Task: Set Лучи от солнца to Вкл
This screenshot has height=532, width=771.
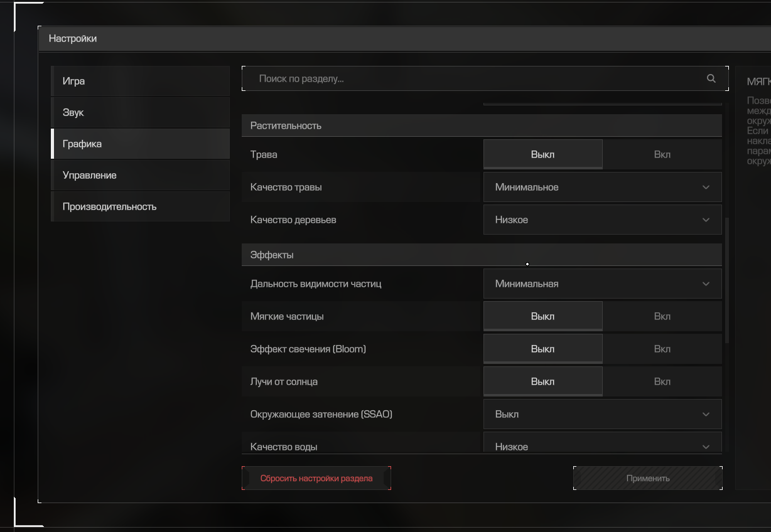Action: pos(662,381)
